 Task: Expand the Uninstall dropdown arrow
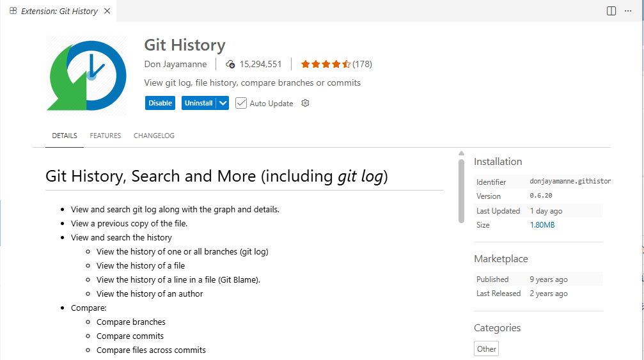223,103
